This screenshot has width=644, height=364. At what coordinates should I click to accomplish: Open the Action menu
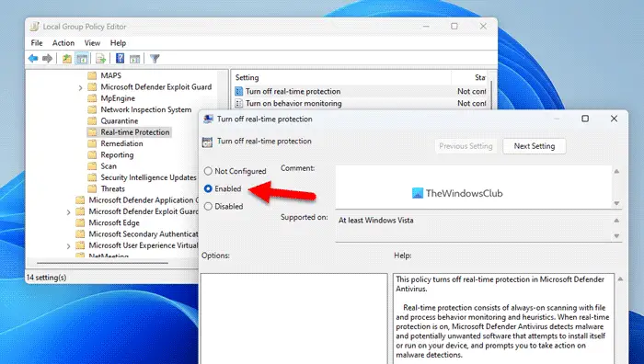63,42
